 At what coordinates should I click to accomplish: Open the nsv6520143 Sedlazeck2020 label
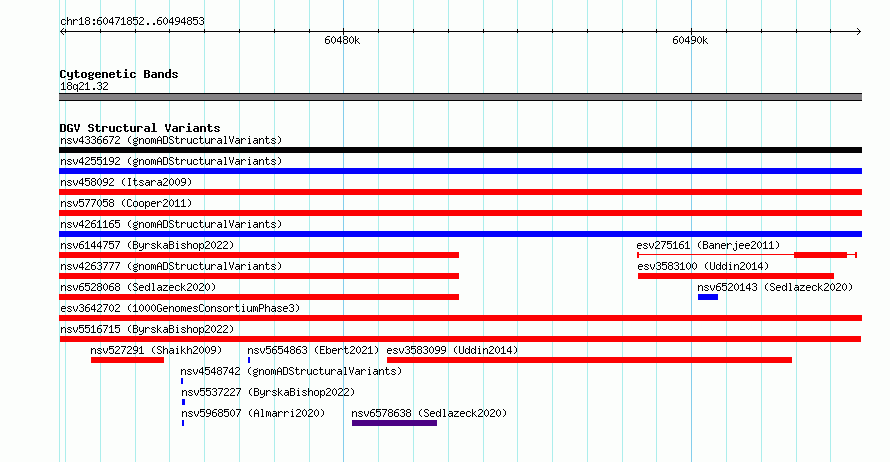pos(775,287)
